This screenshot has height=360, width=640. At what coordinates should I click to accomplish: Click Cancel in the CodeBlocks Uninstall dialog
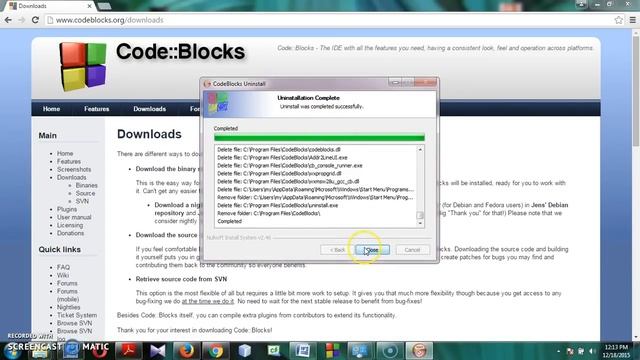click(x=412, y=250)
